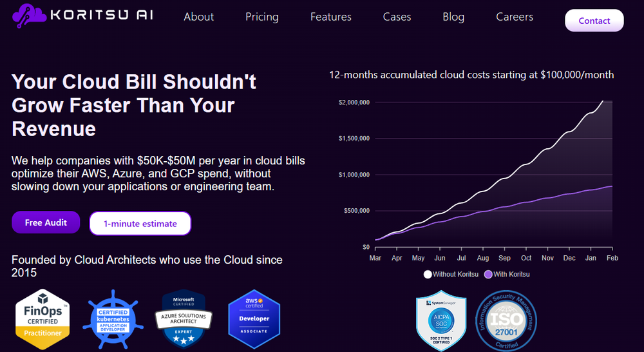Viewport: 644px width, 352px height.
Task: Click the ISO 27001 certification badge
Action: point(506,320)
